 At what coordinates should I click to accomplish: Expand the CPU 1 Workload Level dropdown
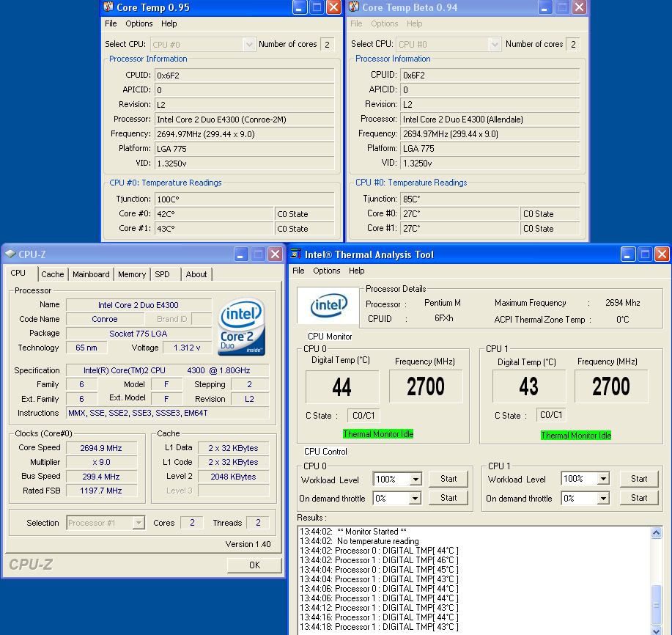click(602, 480)
